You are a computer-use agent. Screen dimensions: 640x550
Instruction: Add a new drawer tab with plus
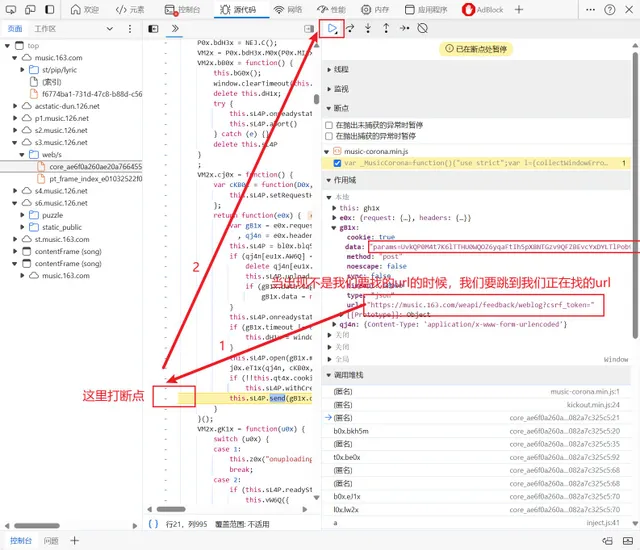point(74,541)
